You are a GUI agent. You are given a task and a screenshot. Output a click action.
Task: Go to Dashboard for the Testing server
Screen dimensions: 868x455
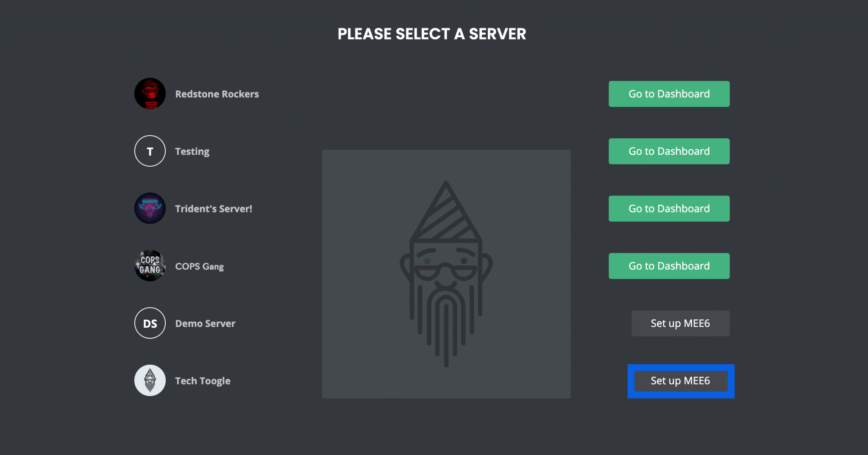click(x=669, y=151)
